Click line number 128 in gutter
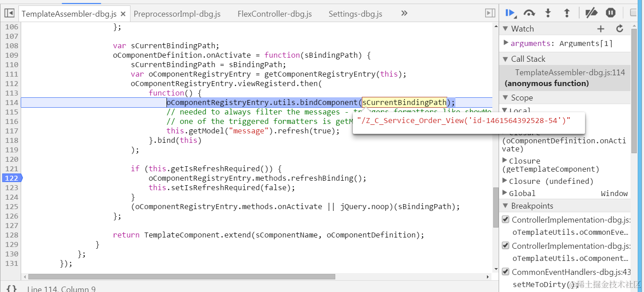The image size is (644, 292). (12, 235)
